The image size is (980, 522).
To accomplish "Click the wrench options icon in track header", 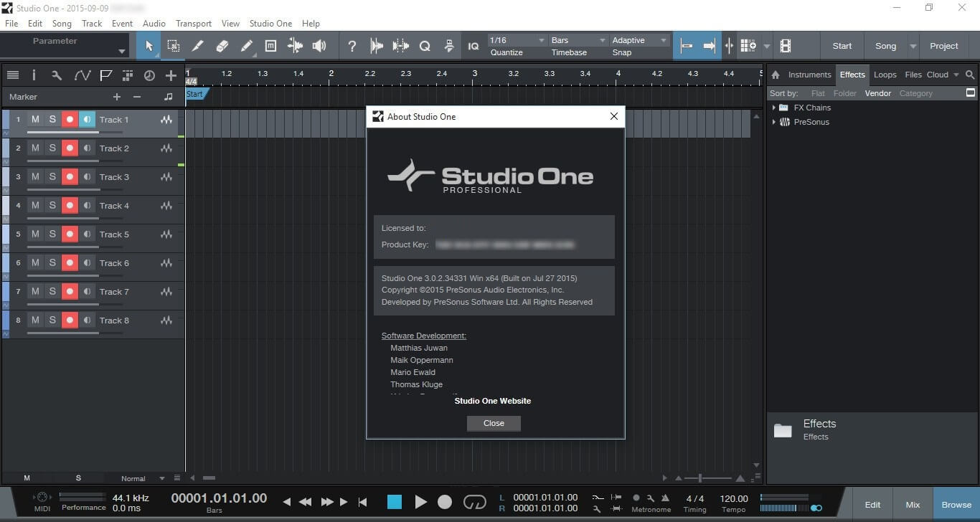I will [57, 75].
